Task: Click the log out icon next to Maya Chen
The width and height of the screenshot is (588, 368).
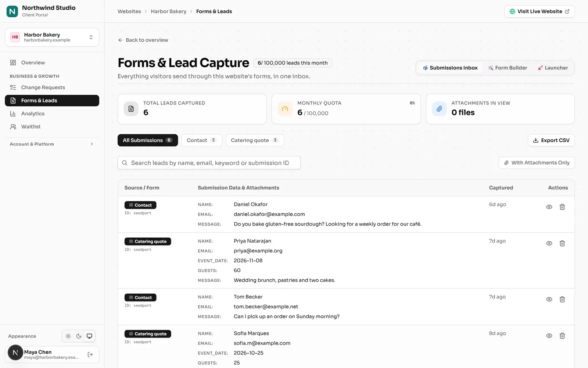Action: [x=90, y=354]
